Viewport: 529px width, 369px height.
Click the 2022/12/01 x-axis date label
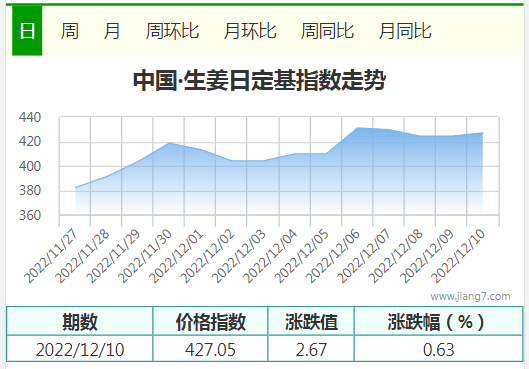(x=176, y=256)
